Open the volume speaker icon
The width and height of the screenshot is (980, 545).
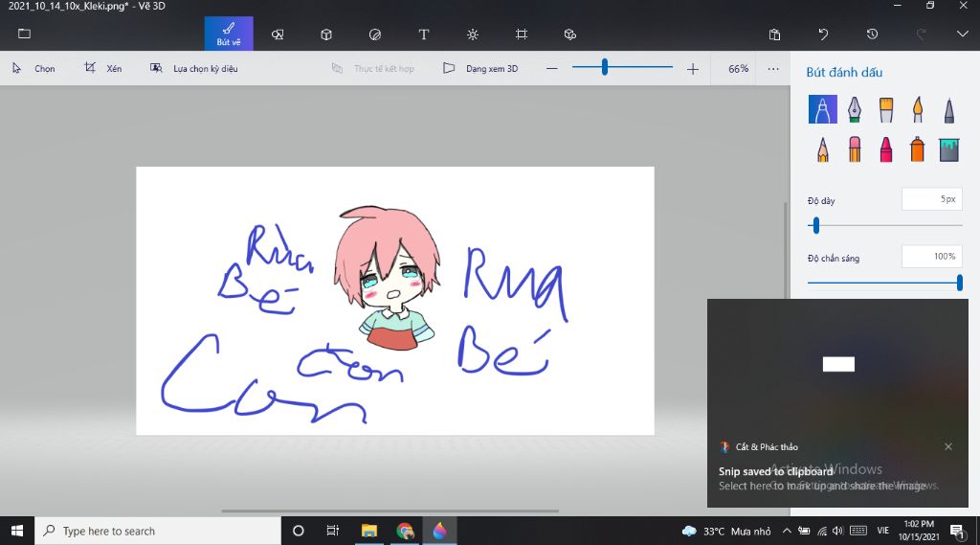(837, 532)
